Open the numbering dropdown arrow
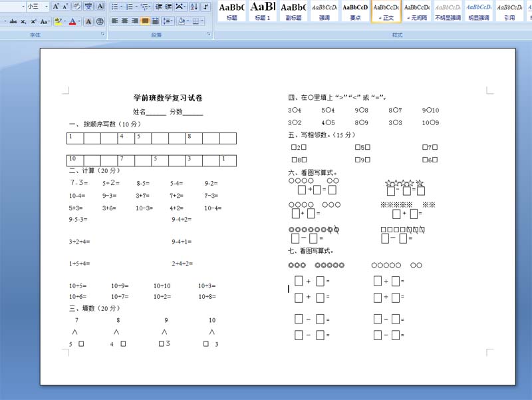The width and height of the screenshot is (532, 400). point(136,7)
